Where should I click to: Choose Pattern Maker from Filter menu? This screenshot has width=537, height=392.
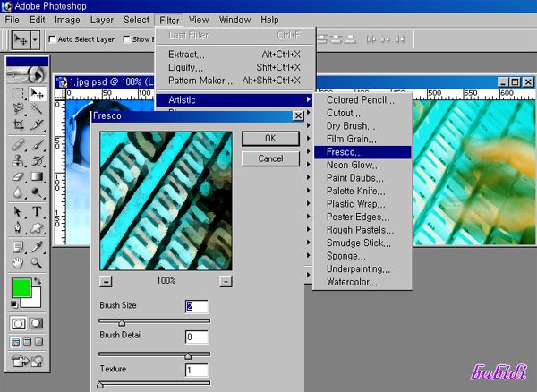pyautogui.click(x=234, y=81)
